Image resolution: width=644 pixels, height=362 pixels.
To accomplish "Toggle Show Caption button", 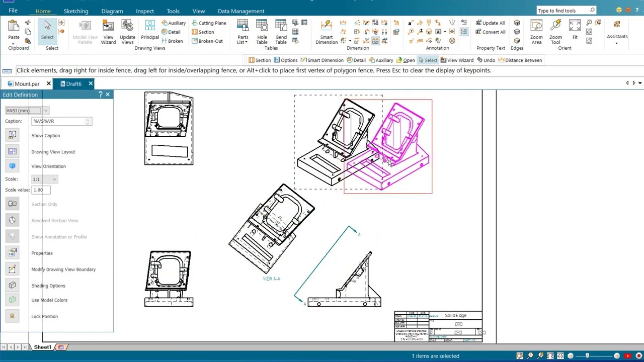I will point(13,135).
